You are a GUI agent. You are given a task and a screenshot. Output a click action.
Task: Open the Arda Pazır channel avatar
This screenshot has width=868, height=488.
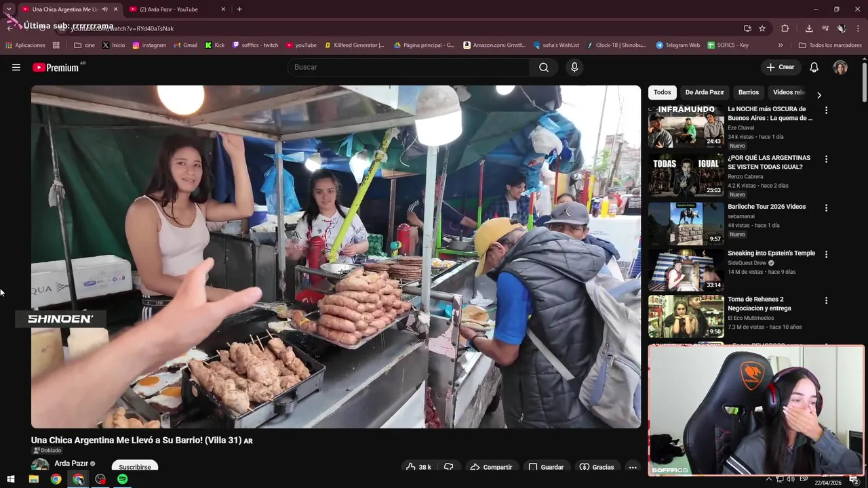40,465
